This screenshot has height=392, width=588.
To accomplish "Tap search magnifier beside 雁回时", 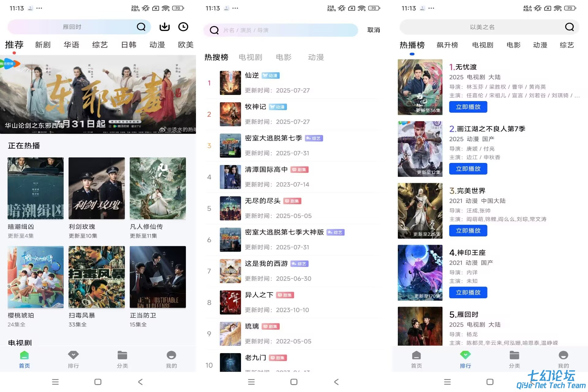I will click(141, 27).
